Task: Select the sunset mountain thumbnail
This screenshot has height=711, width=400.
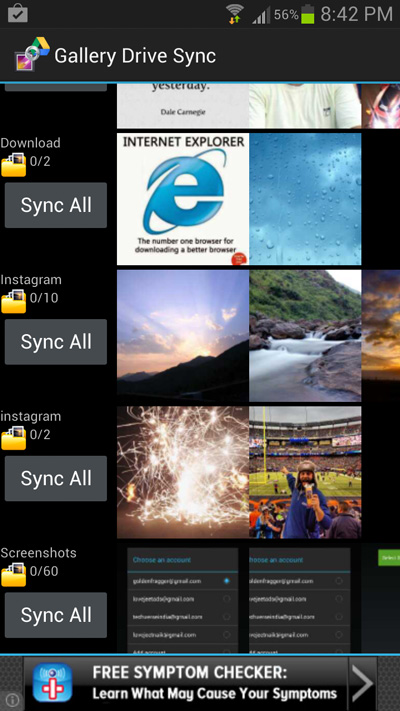Action: pyautogui.click(x=183, y=336)
